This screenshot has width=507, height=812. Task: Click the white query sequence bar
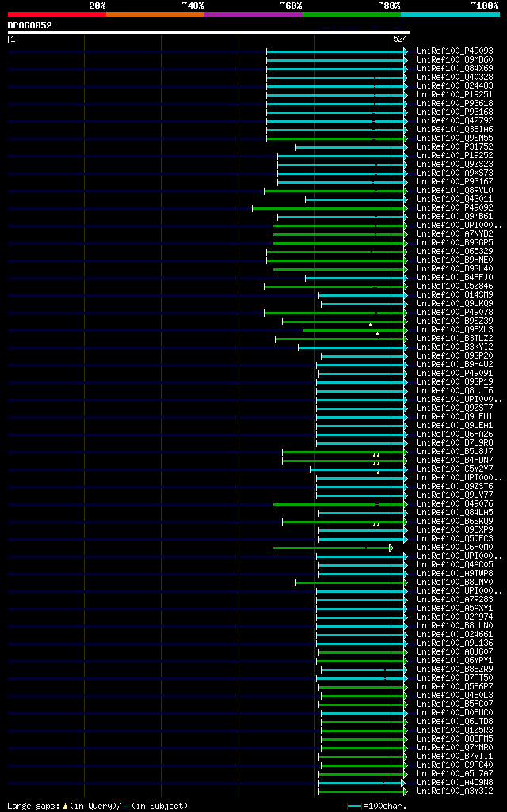[x=209, y=32]
